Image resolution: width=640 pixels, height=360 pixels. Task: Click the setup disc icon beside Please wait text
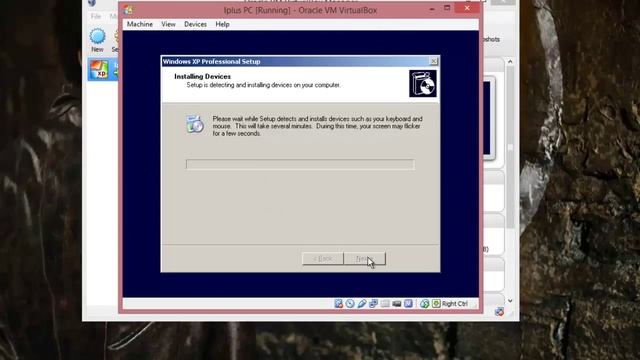195,124
